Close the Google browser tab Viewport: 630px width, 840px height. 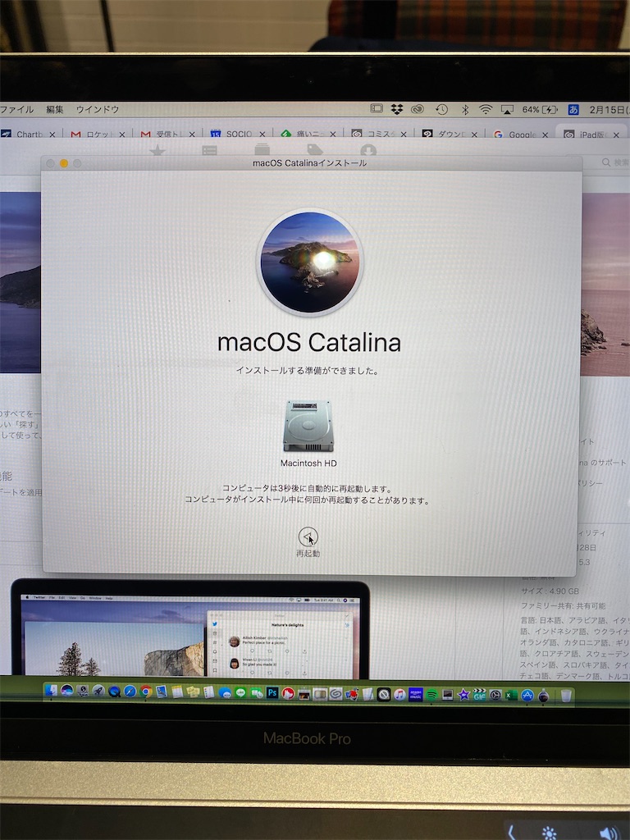point(545,135)
